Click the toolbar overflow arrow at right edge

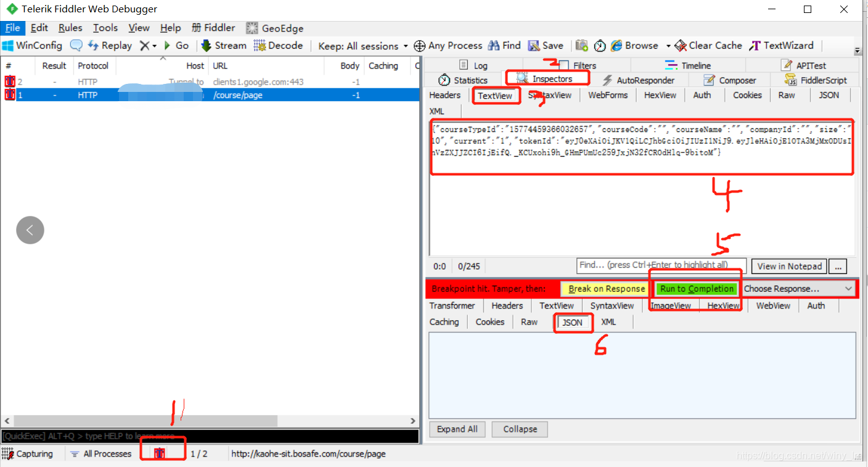click(858, 51)
